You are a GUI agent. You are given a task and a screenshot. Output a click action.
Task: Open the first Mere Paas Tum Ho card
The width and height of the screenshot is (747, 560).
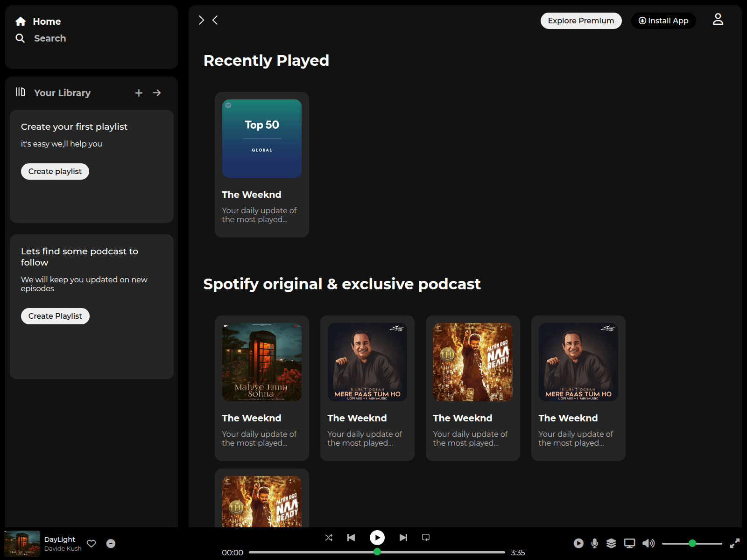[x=367, y=388]
